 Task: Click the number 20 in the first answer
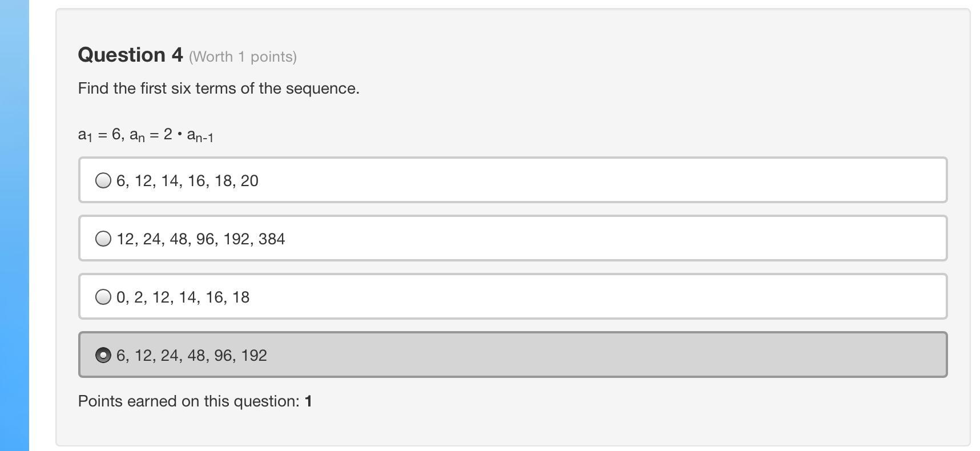tap(249, 181)
